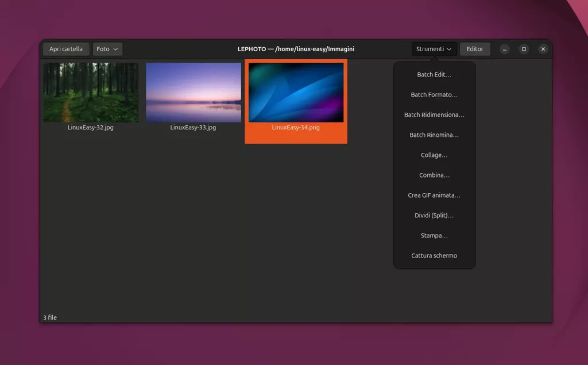
Task: Click Stampa… to print
Action: (434, 236)
